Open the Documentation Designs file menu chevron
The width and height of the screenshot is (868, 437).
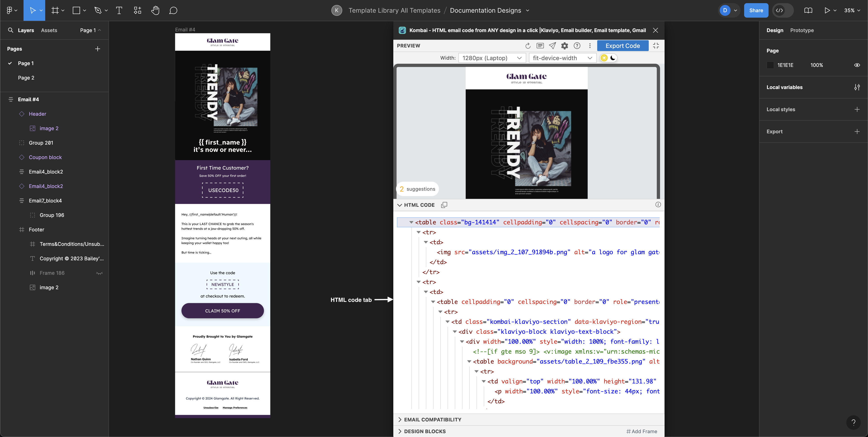click(528, 10)
